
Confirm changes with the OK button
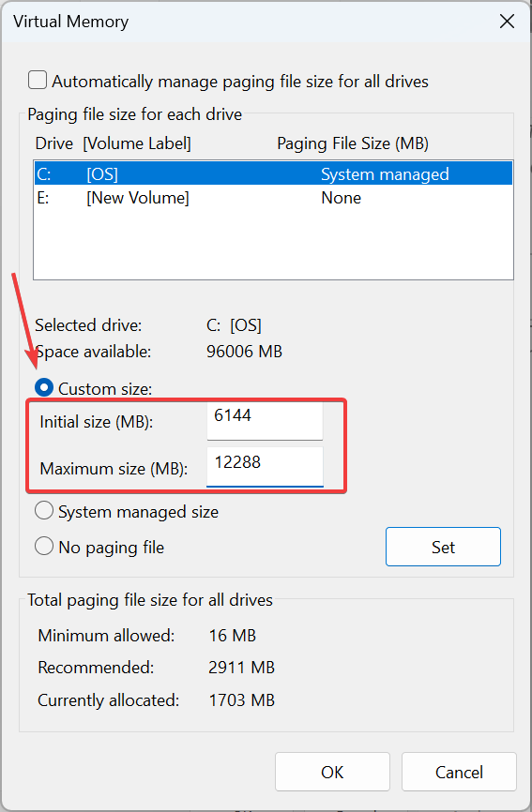click(332, 772)
